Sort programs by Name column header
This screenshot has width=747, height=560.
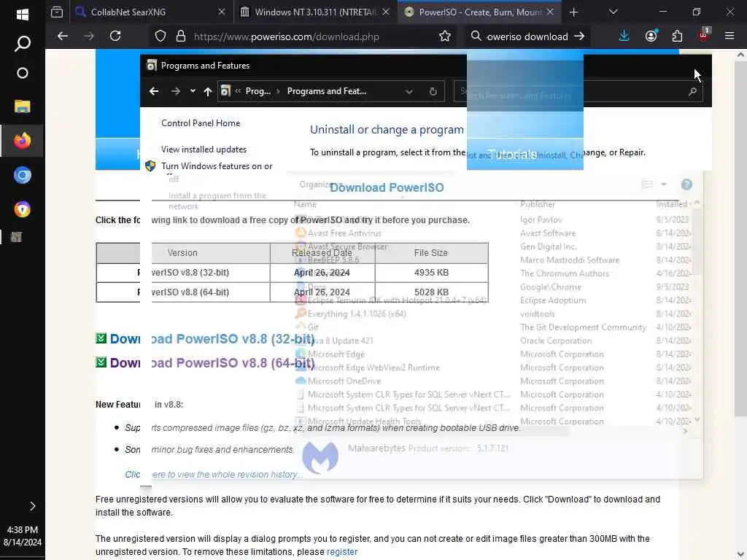coord(305,204)
